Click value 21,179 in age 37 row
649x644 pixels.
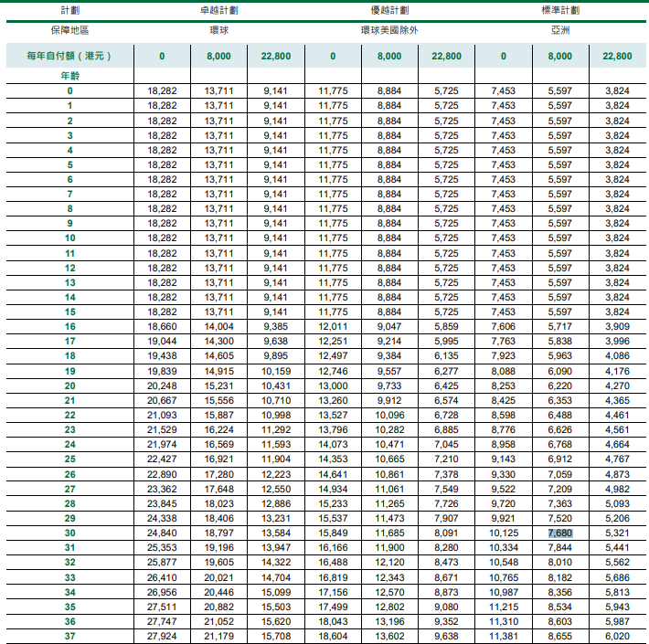pyautogui.click(x=219, y=636)
